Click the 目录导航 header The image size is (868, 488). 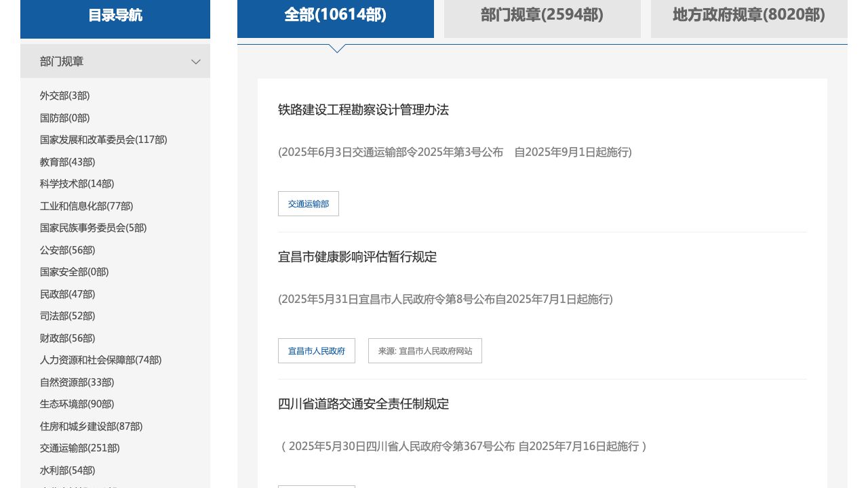(x=115, y=16)
